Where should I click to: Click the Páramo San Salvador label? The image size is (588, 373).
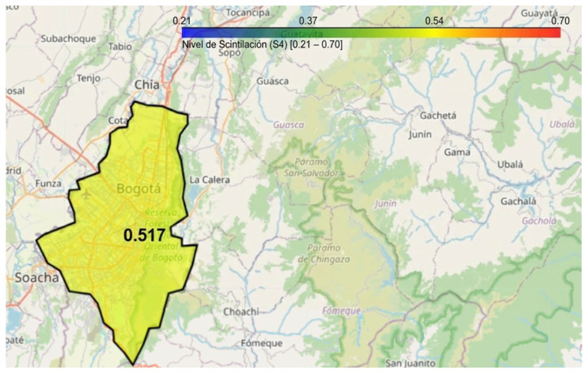[311, 167]
